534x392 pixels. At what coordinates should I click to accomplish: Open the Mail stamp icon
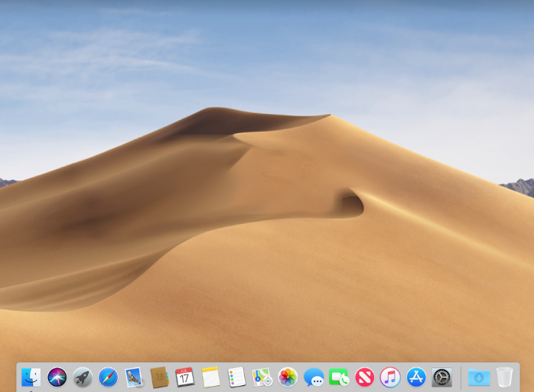[134, 377]
